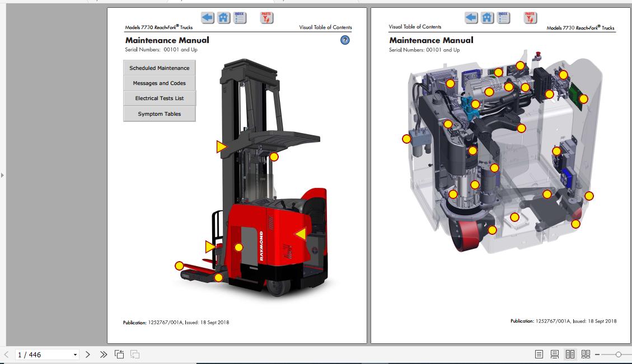Switch to single page view mode
The width and height of the screenshot is (632, 364).
[539, 354]
